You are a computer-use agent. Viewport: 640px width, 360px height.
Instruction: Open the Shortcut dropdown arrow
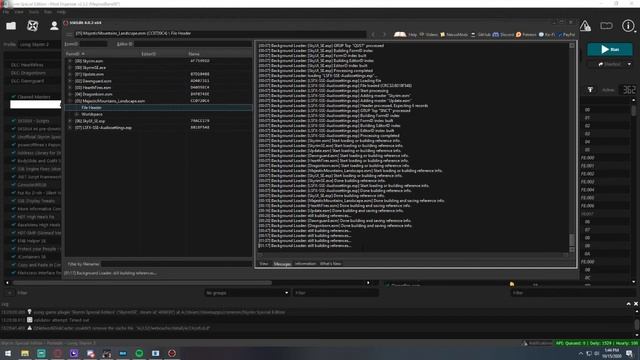[629, 64]
